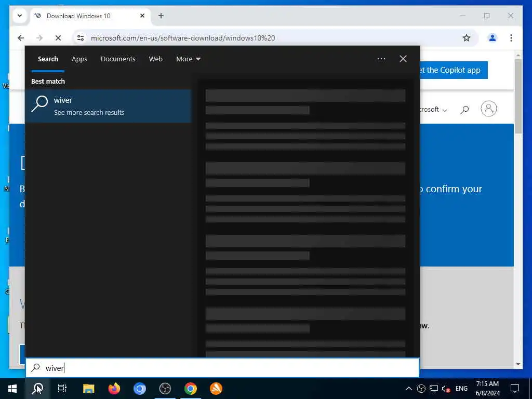Open the Chrome profile avatar

(493, 38)
